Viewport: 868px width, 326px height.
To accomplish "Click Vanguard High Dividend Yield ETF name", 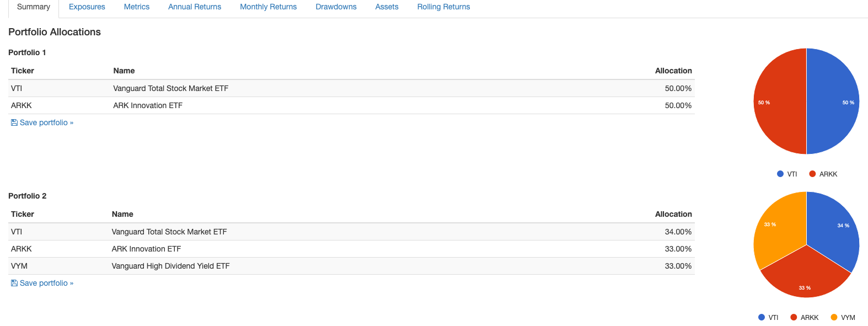I will pos(170,266).
